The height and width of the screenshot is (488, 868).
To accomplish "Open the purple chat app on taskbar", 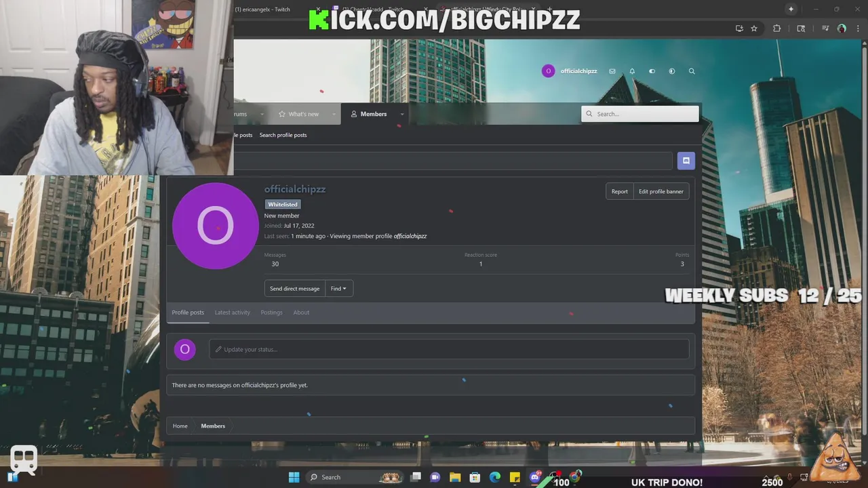I will pyautogui.click(x=435, y=477).
